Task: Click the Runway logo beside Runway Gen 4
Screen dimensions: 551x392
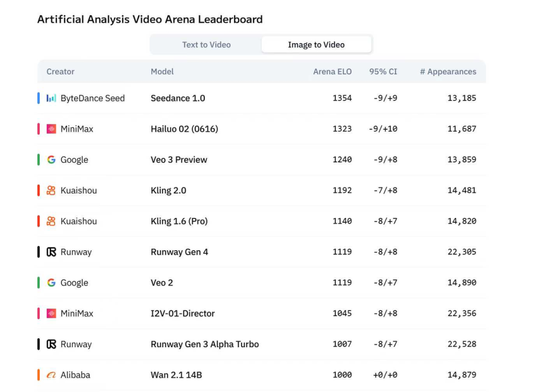Action: pyautogui.click(x=51, y=252)
